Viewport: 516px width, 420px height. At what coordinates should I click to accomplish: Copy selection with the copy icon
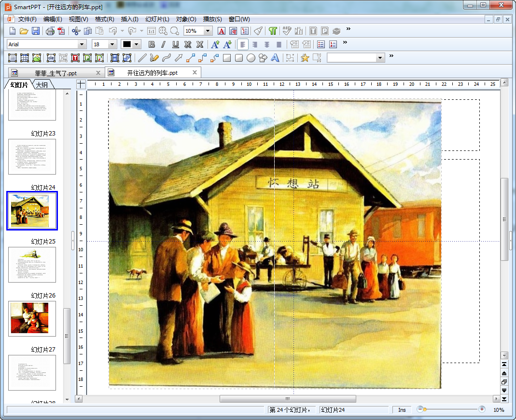(x=88, y=31)
